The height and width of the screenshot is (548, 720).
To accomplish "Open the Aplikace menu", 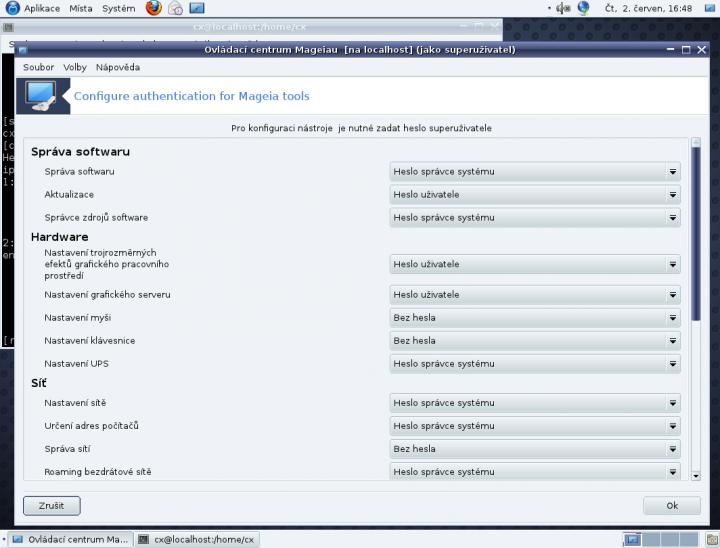I will [42, 8].
